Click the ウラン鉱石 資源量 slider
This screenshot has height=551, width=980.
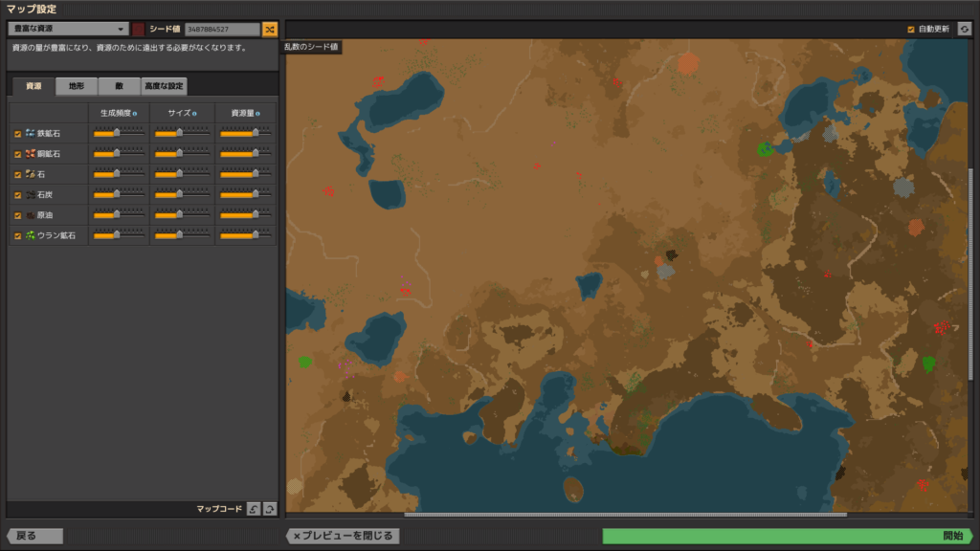246,235
